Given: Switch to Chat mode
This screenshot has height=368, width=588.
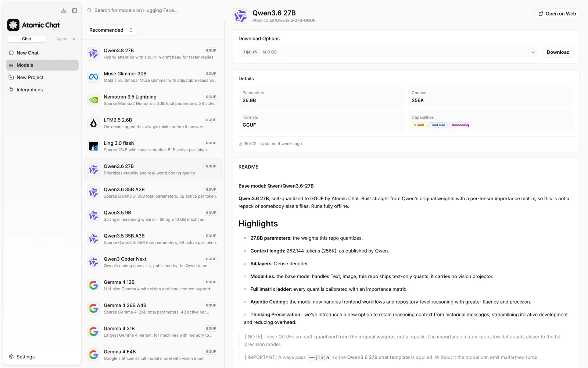Looking at the screenshot, I should point(26,39).
